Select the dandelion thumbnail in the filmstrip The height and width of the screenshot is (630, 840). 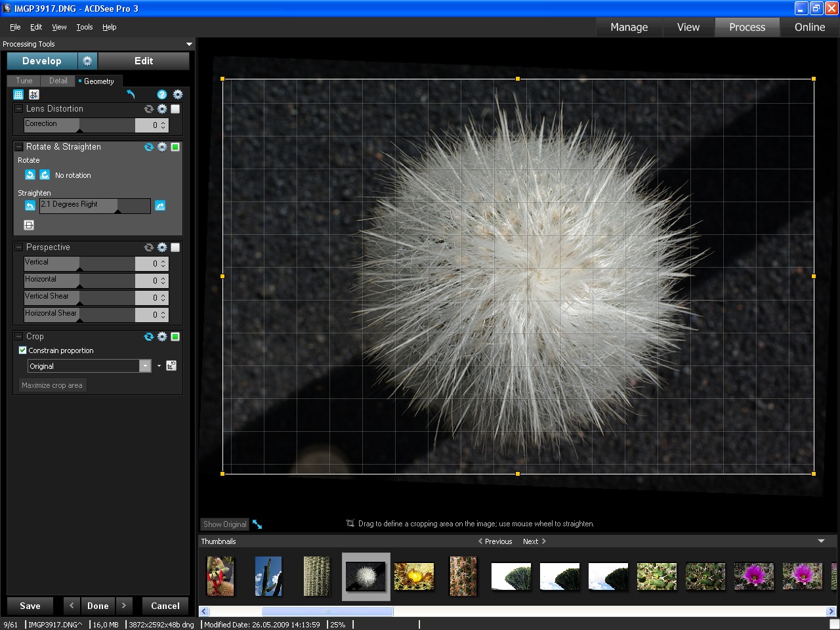pos(366,576)
